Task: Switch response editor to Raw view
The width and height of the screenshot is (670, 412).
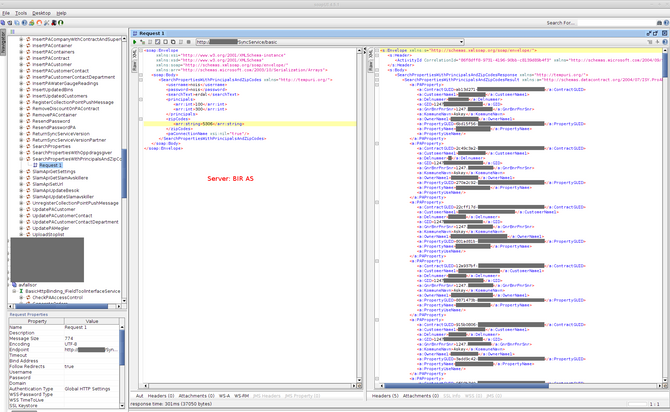Action: coord(370,66)
